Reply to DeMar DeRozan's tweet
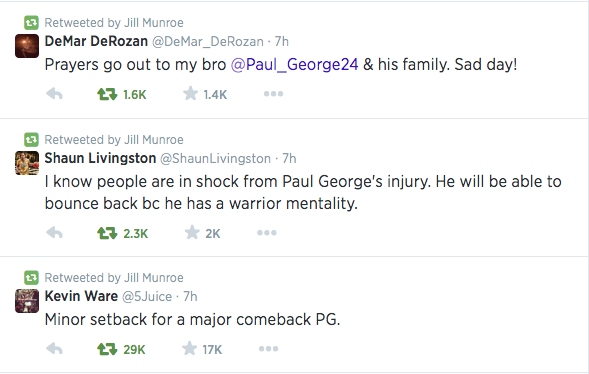The image size is (589, 374). (54, 94)
